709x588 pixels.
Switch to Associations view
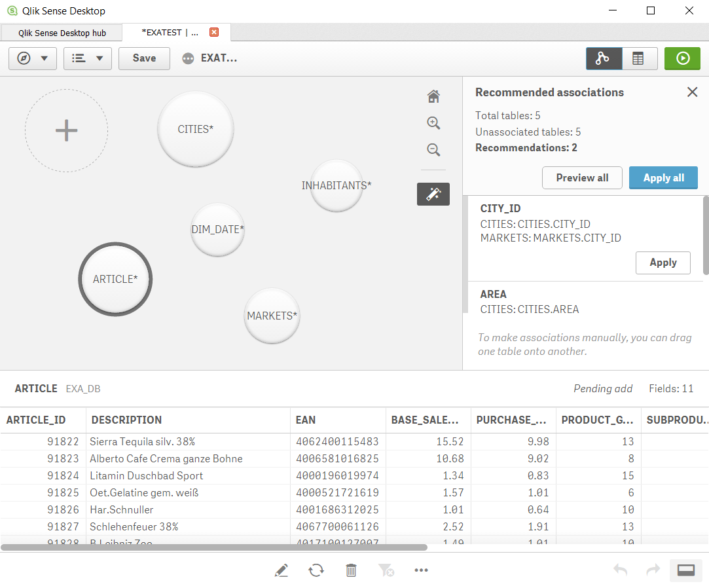(x=603, y=58)
